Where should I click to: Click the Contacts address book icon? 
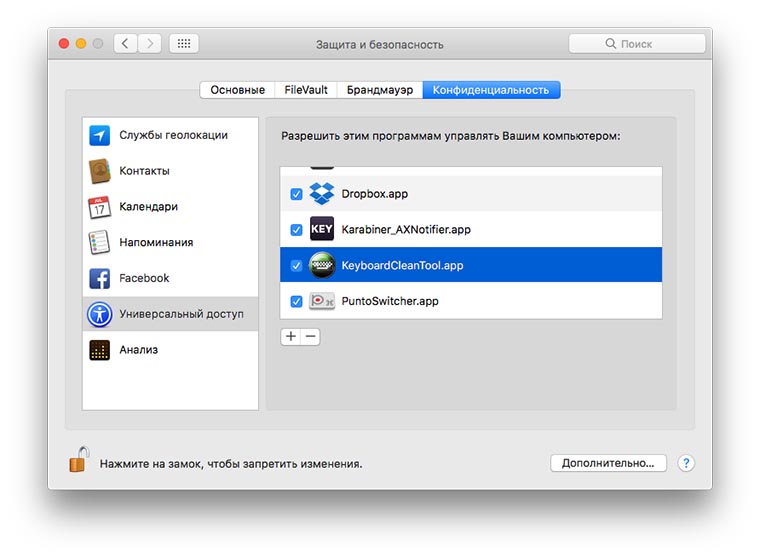pyautogui.click(x=99, y=171)
